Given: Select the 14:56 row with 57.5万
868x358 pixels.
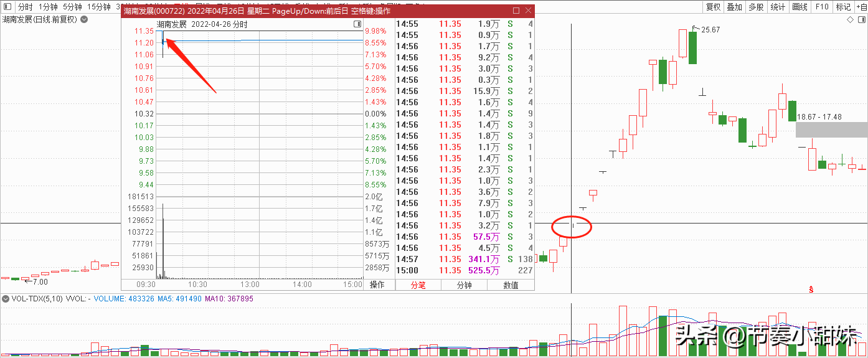Looking at the screenshot, I should coord(465,237).
